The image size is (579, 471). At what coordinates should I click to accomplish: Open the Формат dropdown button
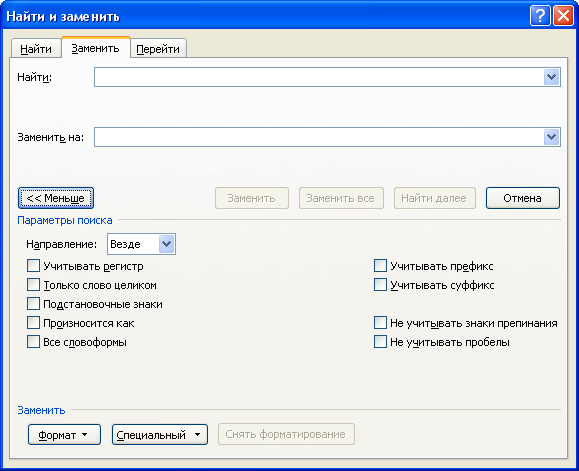(x=64, y=434)
